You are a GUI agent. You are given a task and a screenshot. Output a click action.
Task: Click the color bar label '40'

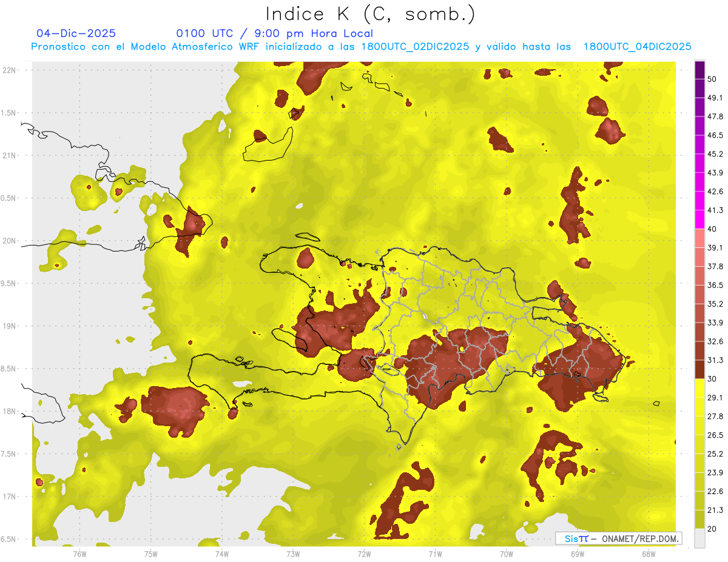pyautogui.click(x=712, y=229)
